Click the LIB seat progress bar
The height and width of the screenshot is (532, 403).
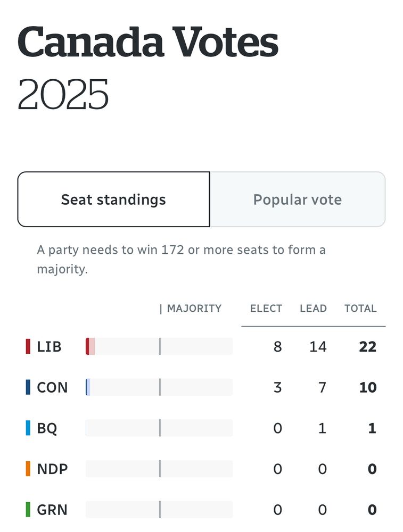[159, 346]
